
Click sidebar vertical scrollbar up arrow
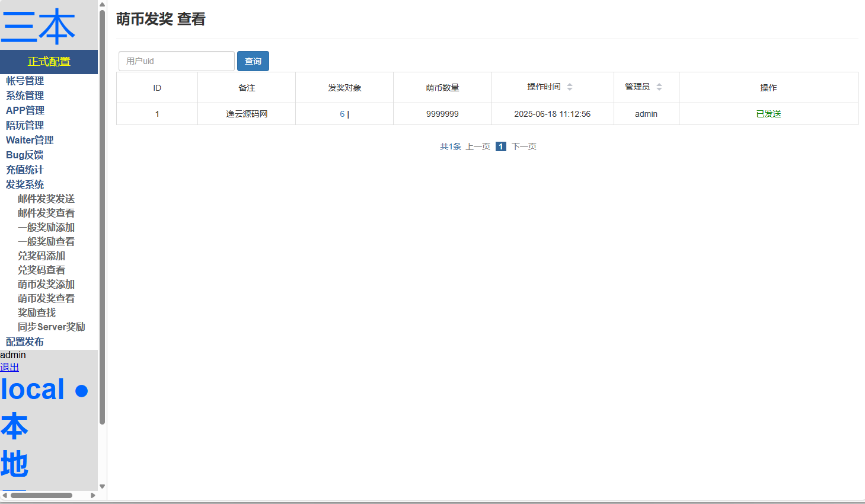(x=102, y=4)
